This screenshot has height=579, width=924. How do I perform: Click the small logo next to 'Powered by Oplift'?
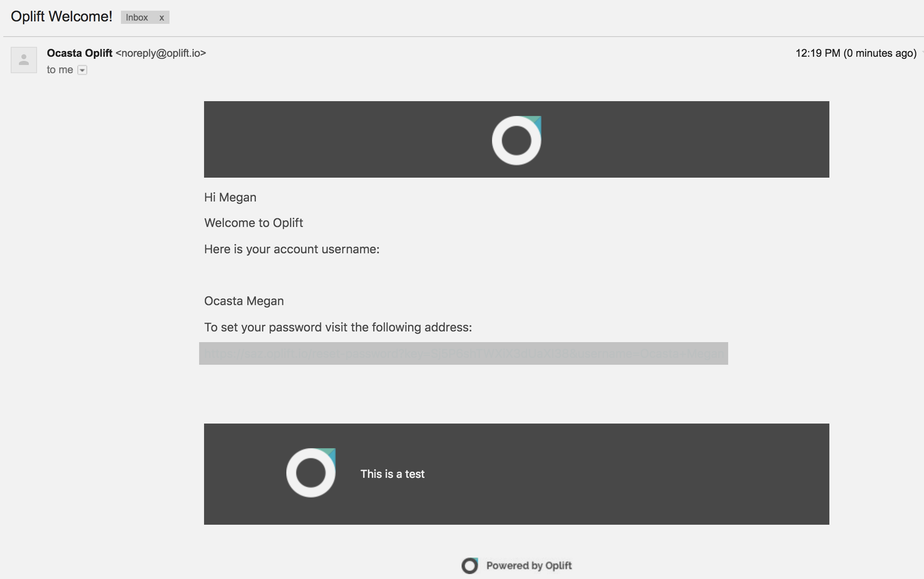pyautogui.click(x=469, y=565)
